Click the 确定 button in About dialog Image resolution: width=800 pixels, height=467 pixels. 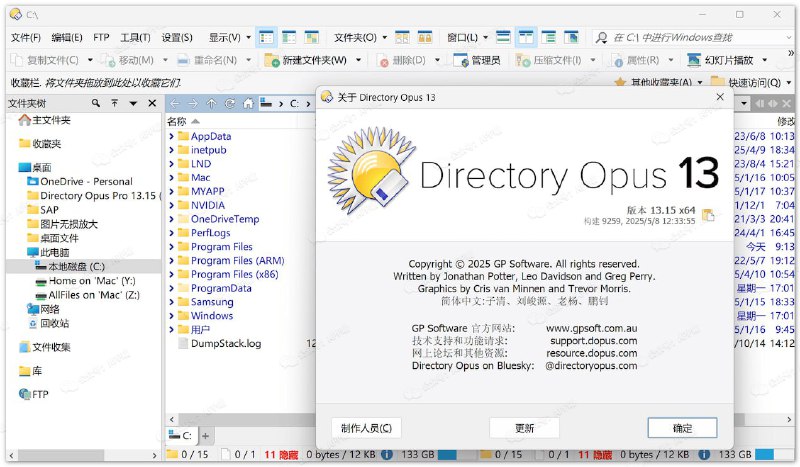[x=682, y=428]
